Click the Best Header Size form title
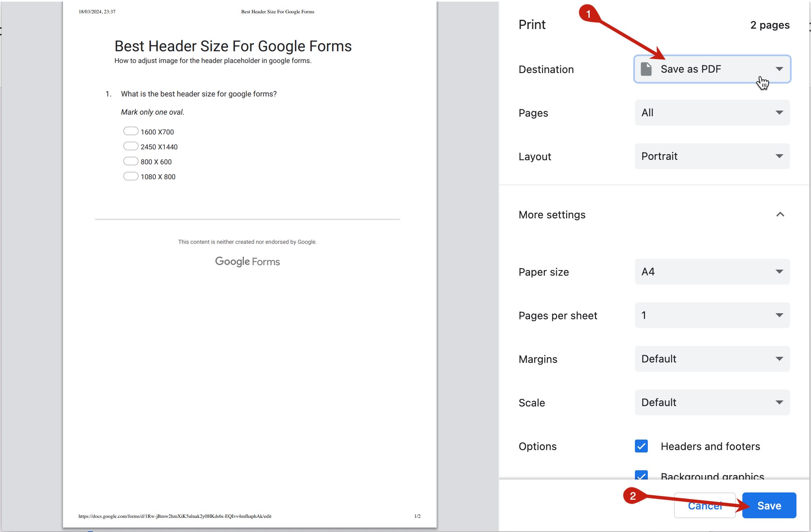 point(232,46)
